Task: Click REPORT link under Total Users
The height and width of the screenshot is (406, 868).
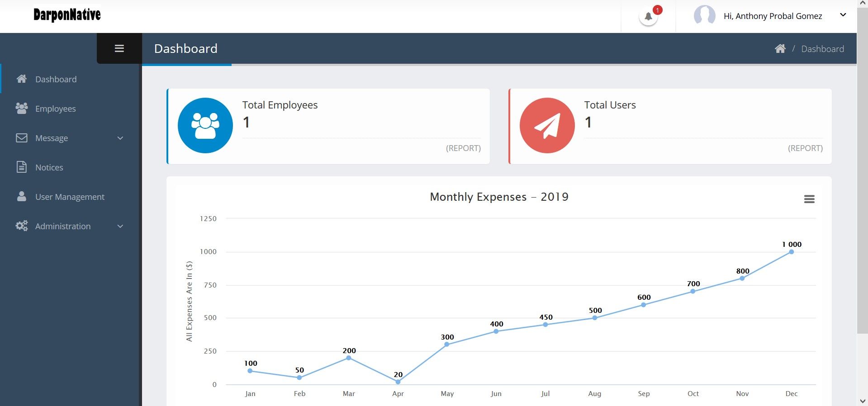Action: click(805, 148)
